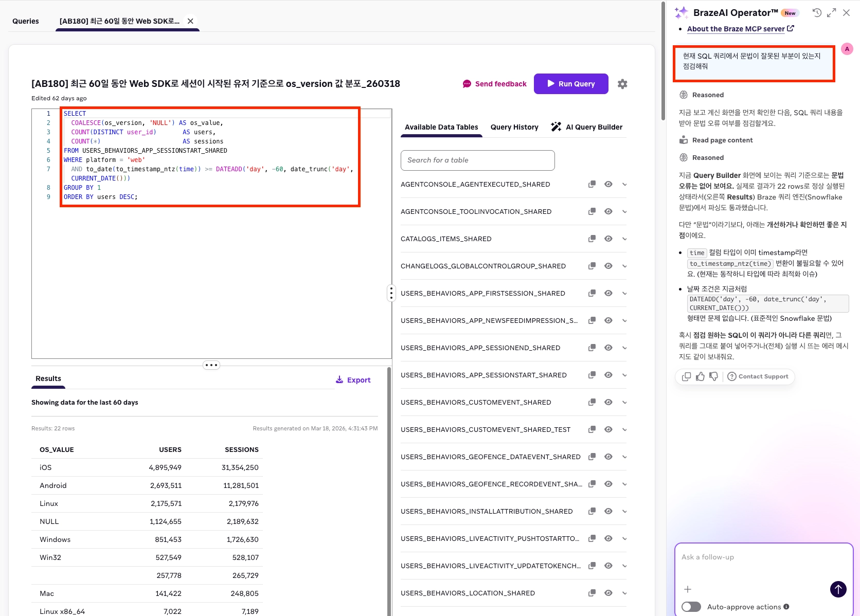Copy USERS_BEHAVIORS_LOCATION_SHARED table name
This screenshot has width=860, height=616.
(592, 593)
